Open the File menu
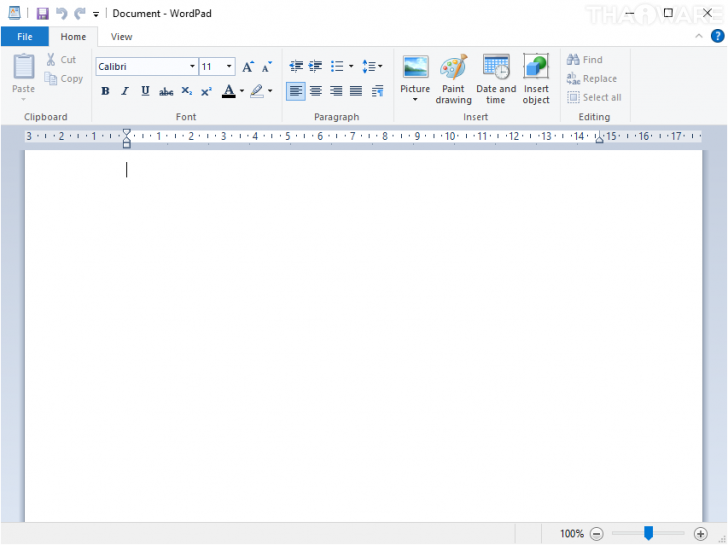This screenshot has height=545, width=728. point(25,37)
